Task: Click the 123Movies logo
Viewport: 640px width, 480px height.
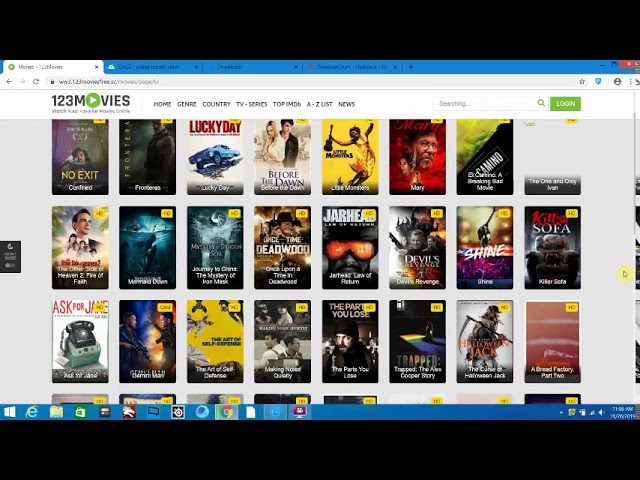Action: pyautogui.click(x=91, y=104)
